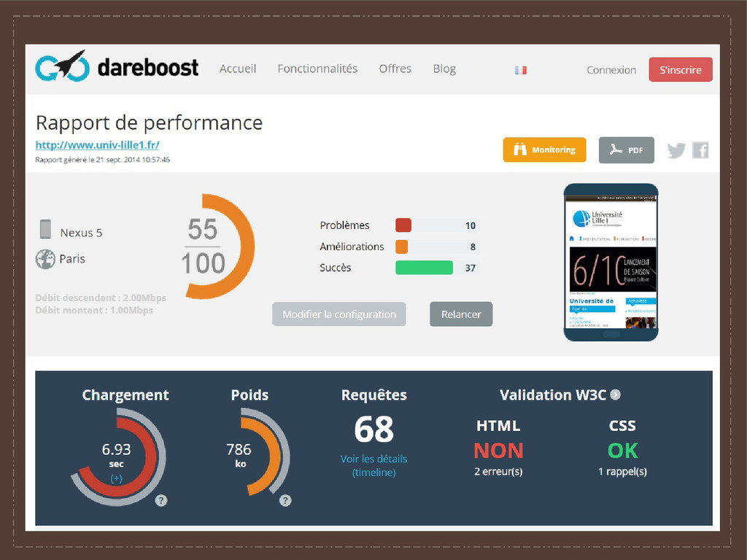This screenshot has width=747, height=560.
Task: Click the Améliorations label
Action: (352, 246)
